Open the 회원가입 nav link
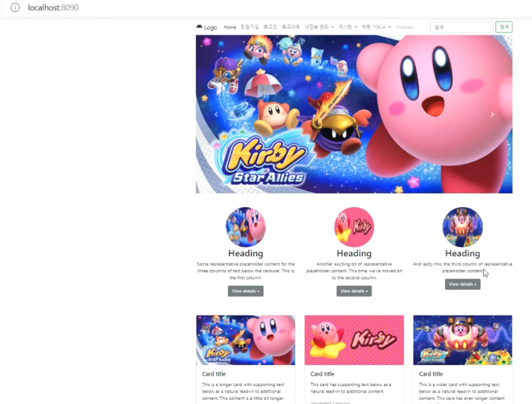This screenshot has height=404, width=532. coord(250,27)
